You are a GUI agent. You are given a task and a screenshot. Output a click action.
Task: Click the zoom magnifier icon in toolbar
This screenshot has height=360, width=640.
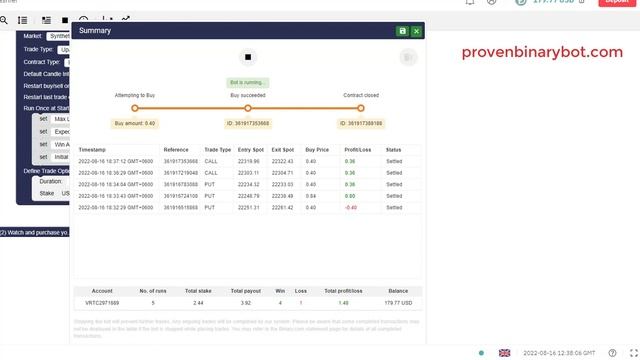click(x=4, y=20)
